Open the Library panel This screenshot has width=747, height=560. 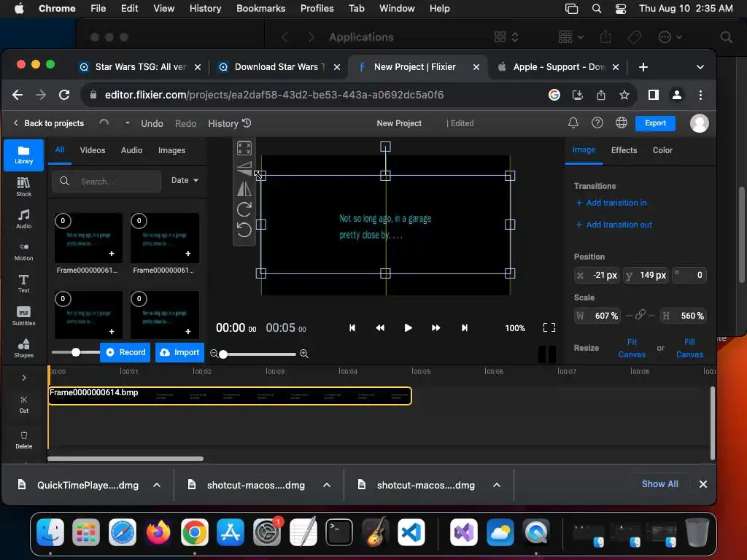coord(23,155)
